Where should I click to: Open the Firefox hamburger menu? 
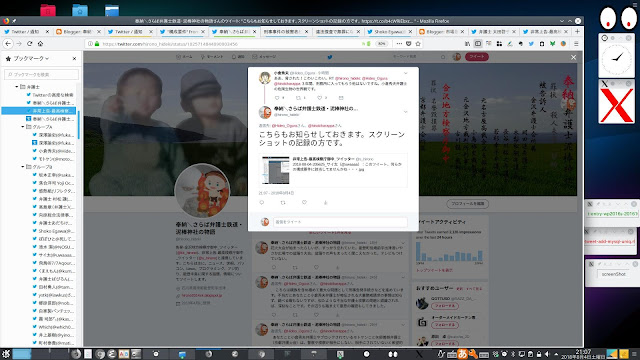[x=576, y=44]
